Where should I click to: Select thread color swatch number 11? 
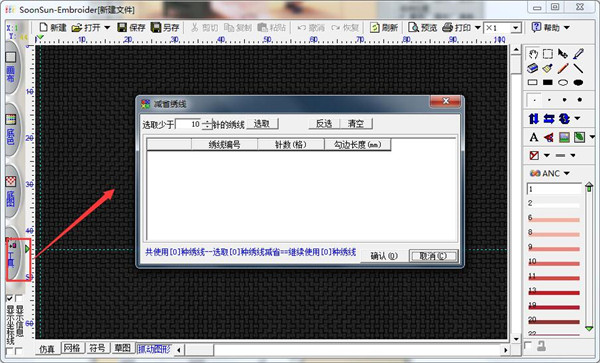click(554, 277)
